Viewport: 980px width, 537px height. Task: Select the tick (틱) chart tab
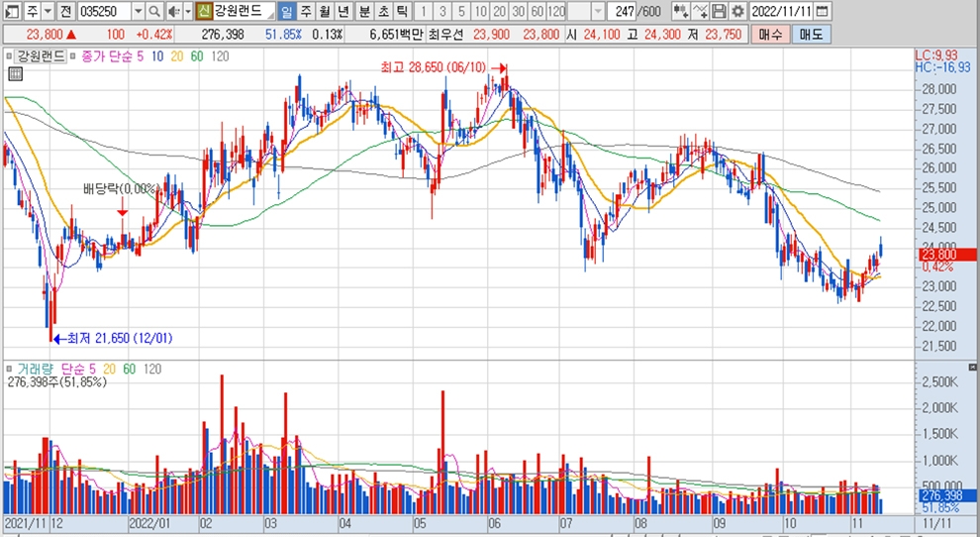click(401, 11)
